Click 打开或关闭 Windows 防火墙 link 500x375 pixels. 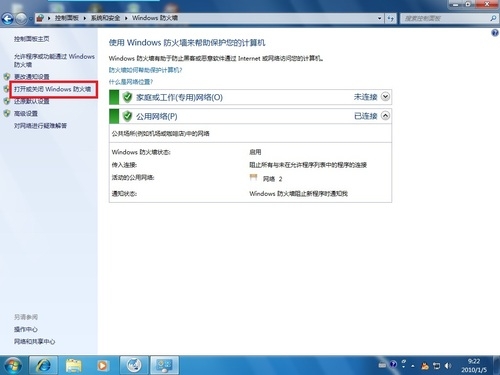tap(52, 89)
